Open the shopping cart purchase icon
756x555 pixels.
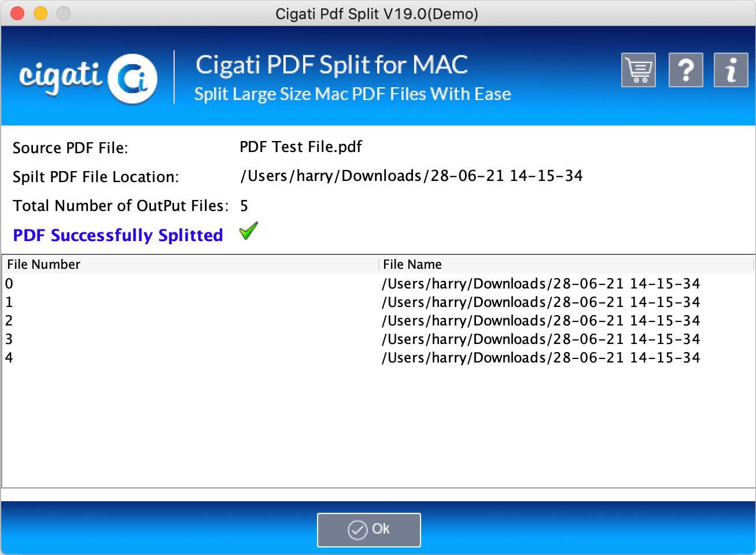[639, 70]
